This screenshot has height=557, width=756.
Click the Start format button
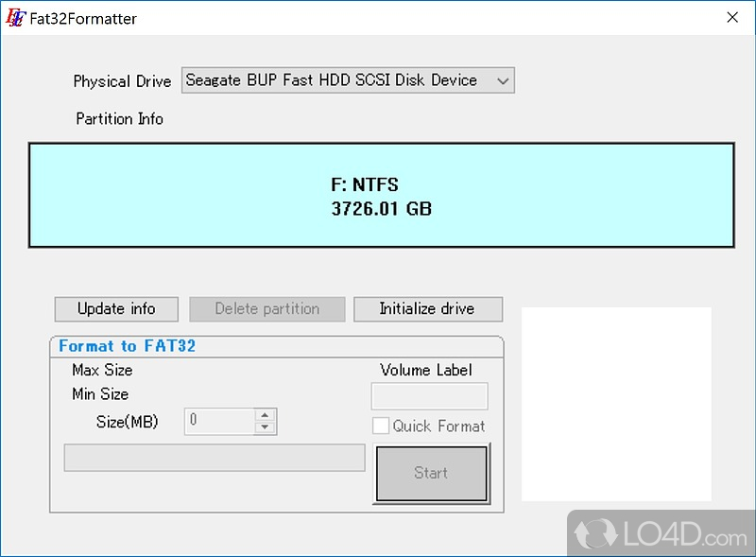pos(432,474)
